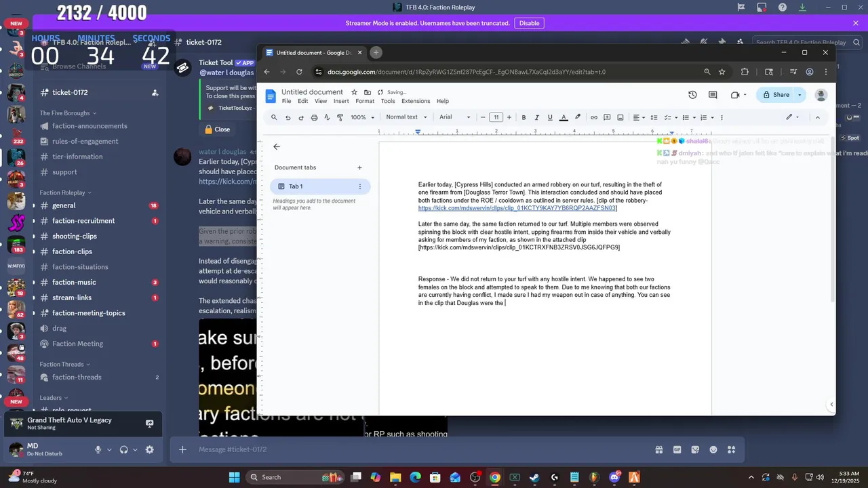This screenshot has height=488, width=868.
Task: Open the editing mode pencil dropdown
Action: coord(793,117)
